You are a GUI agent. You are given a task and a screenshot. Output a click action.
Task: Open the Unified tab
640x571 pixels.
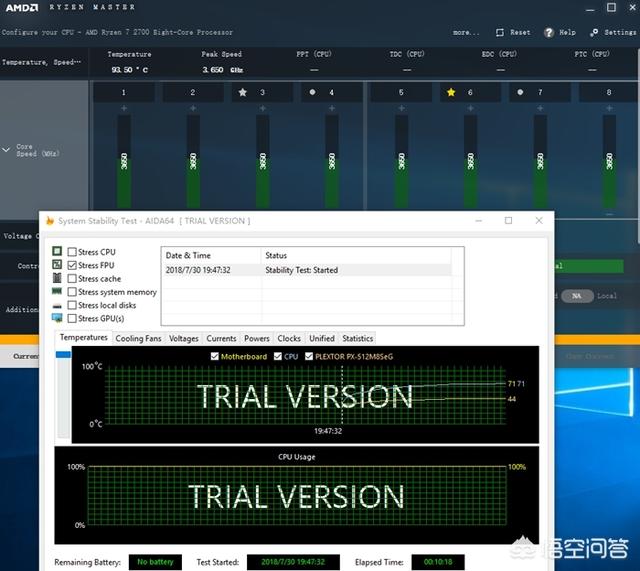(322, 338)
